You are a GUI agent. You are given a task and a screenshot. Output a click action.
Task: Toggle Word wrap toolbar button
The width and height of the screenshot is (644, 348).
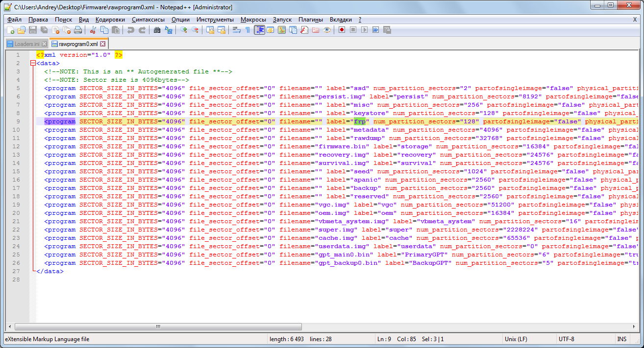[x=237, y=30]
